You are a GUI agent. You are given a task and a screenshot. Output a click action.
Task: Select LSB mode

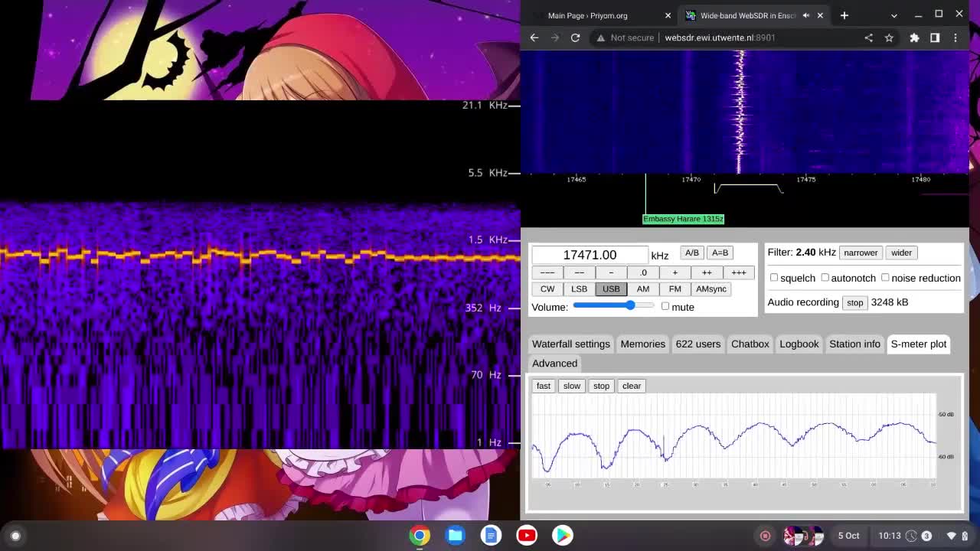tap(579, 289)
